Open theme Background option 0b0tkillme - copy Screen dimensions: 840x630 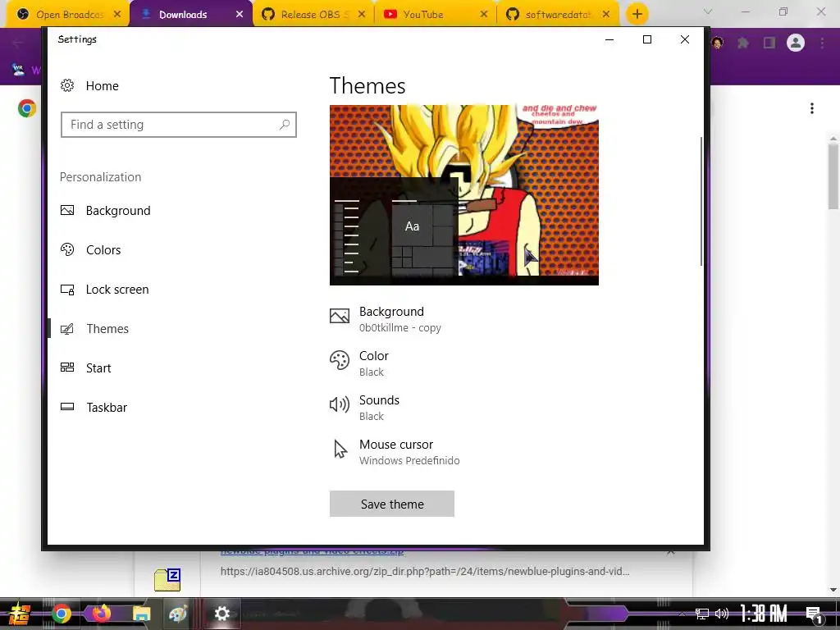coord(386,319)
